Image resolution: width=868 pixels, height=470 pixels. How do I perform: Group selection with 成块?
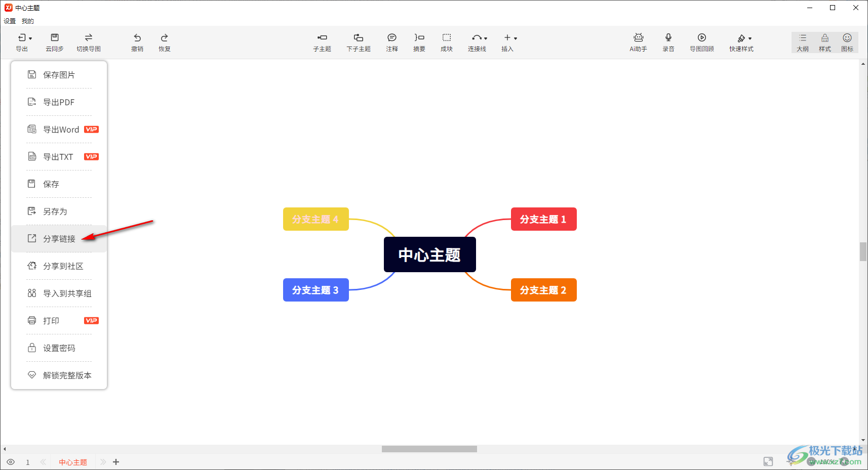pos(447,42)
